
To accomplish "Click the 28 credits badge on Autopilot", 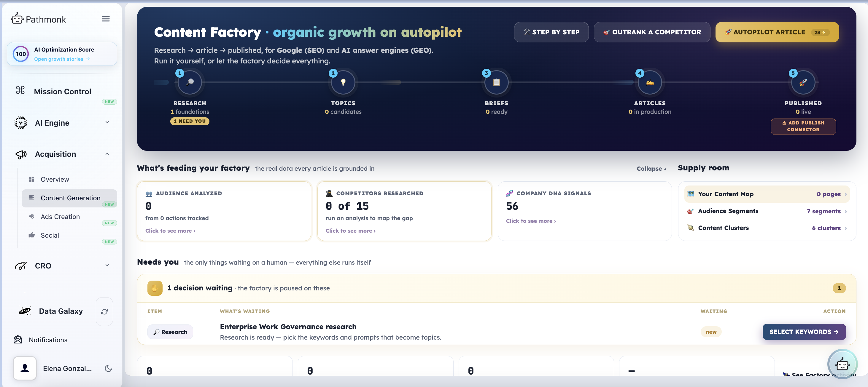I will pyautogui.click(x=820, y=32).
